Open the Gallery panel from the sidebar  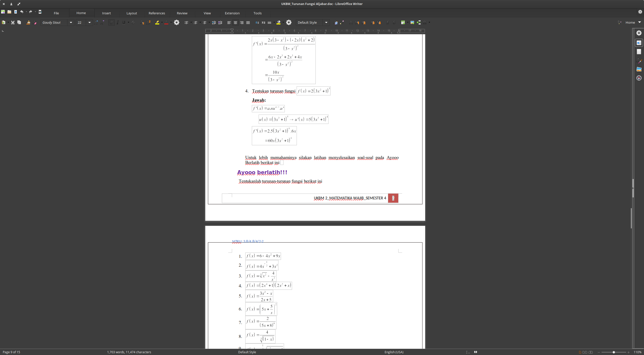(639, 69)
